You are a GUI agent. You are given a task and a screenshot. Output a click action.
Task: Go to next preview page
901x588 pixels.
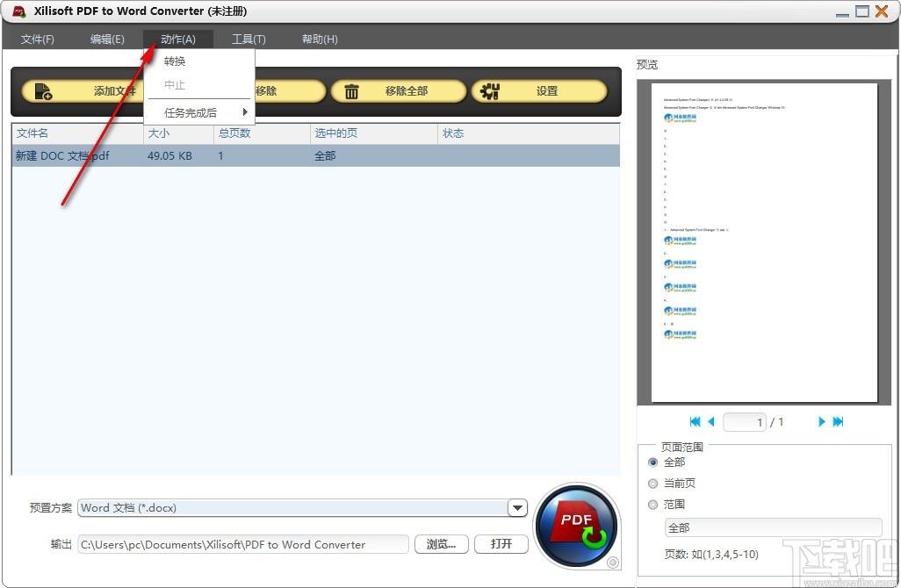coord(822,421)
